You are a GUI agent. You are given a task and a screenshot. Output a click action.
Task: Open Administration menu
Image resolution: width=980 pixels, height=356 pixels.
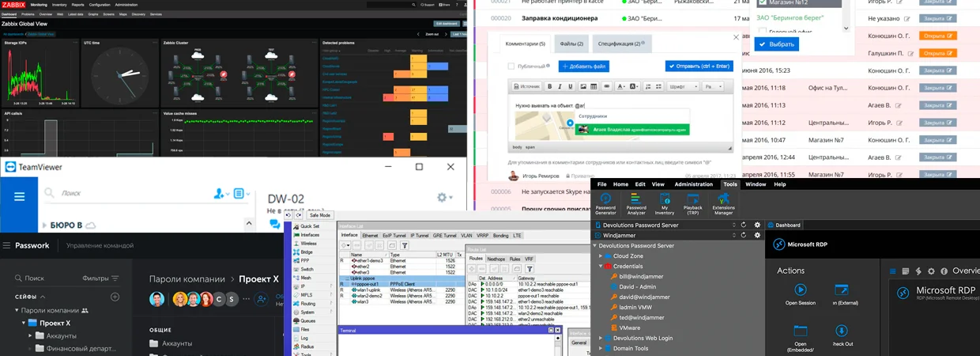click(693, 184)
